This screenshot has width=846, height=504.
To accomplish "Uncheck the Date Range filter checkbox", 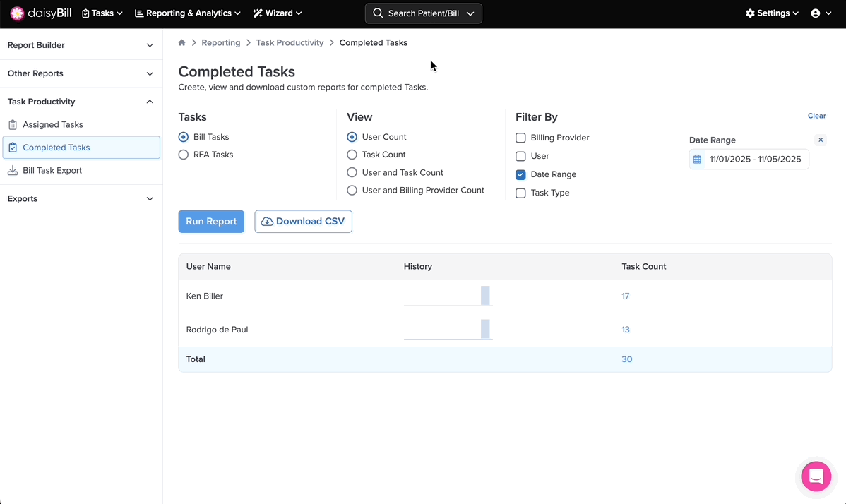I will coord(520,174).
